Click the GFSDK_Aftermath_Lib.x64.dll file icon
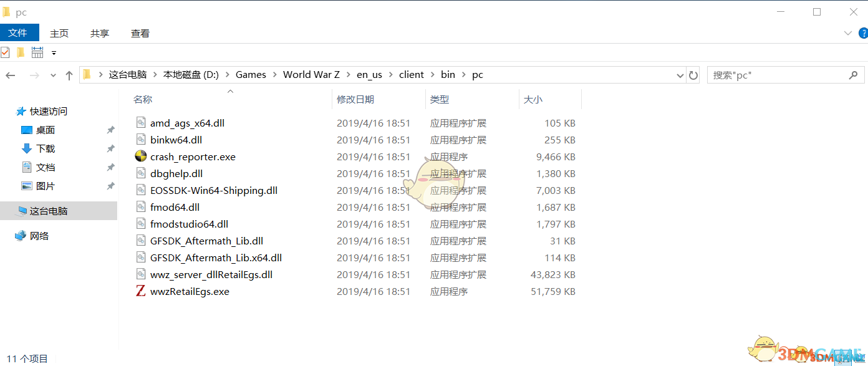Image resolution: width=868 pixels, height=366 pixels. click(x=141, y=258)
